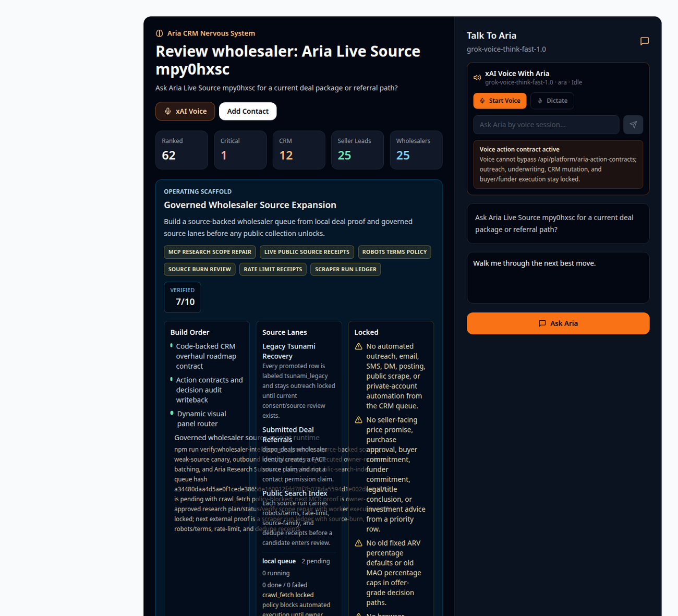Open the chat icon beside Talk To Aria
This screenshot has width=678, height=616.
645,41
